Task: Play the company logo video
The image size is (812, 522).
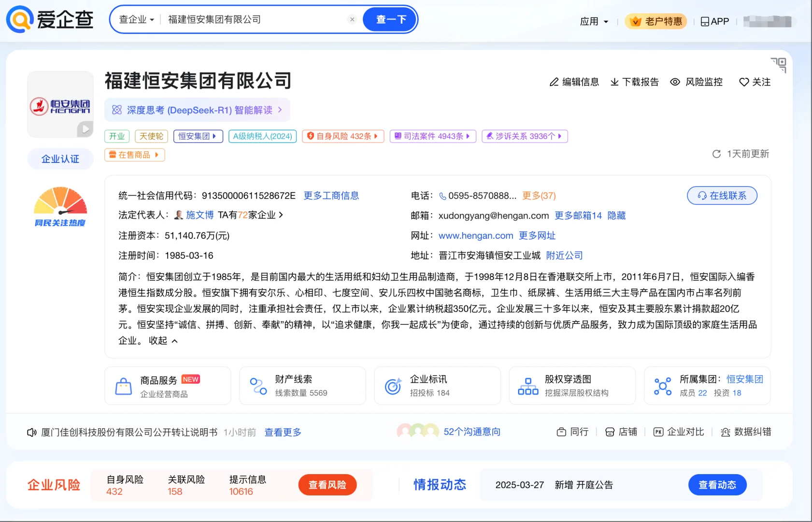Action: click(x=85, y=129)
